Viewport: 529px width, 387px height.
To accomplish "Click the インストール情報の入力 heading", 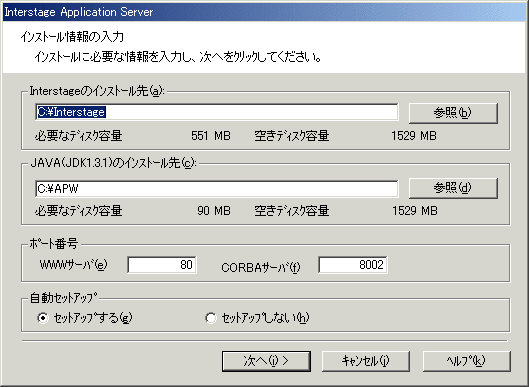I will pyautogui.click(x=72, y=36).
